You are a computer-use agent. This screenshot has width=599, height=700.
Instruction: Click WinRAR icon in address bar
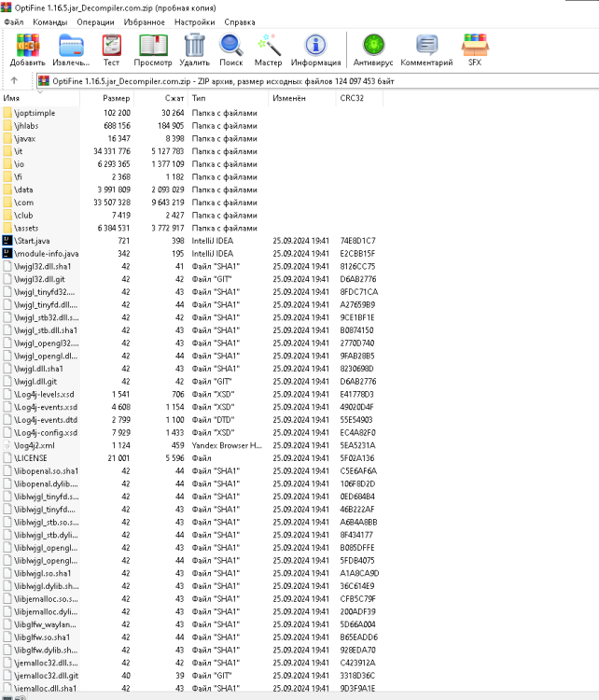(x=44, y=81)
